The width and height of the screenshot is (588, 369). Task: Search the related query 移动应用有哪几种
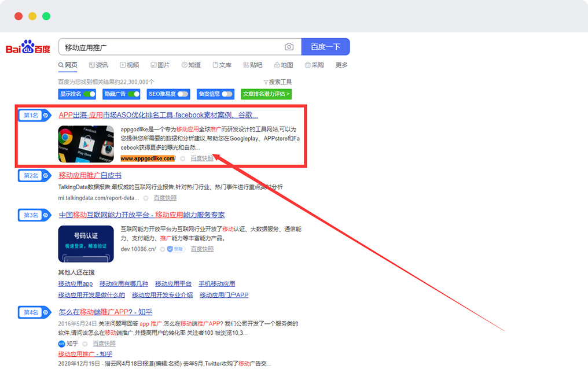(124, 284)
